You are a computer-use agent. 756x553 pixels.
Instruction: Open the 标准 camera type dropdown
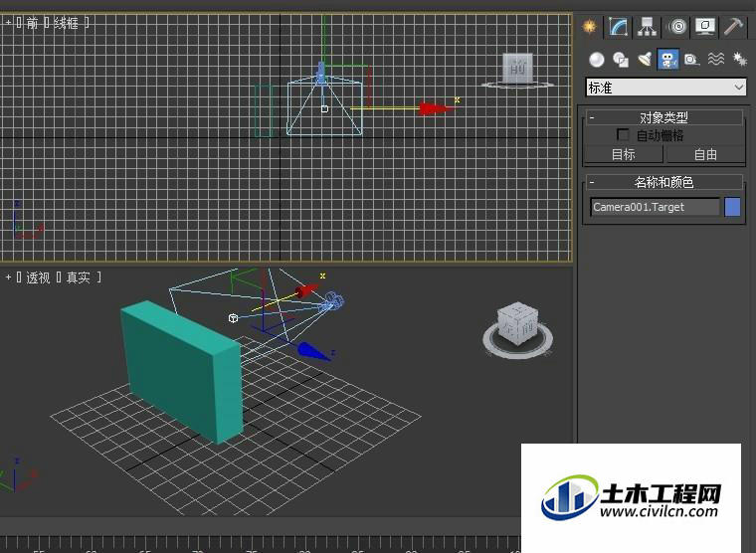point(665,88)
